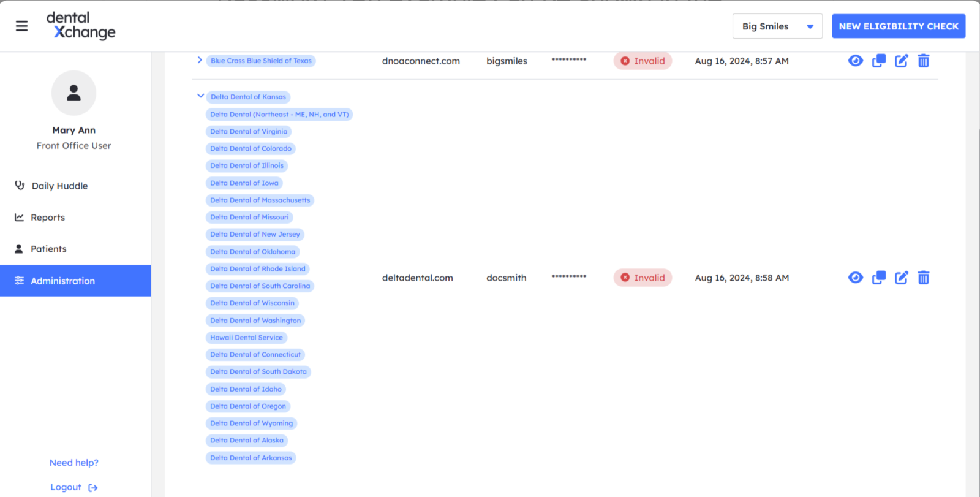Screen dimensions: 980x497
Task: Click the Delta Dental of South Carolina tag
Action: point(260,286)
